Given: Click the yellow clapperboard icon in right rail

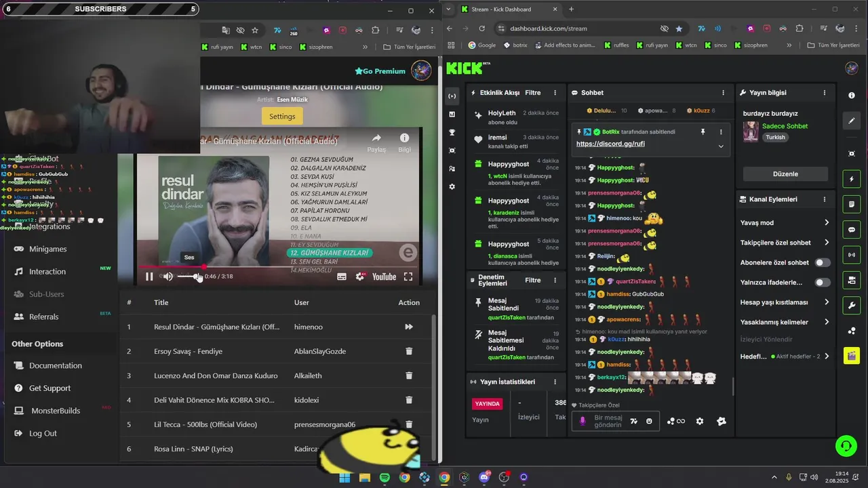Looking at the screenshot, I should tap(852, 356).
